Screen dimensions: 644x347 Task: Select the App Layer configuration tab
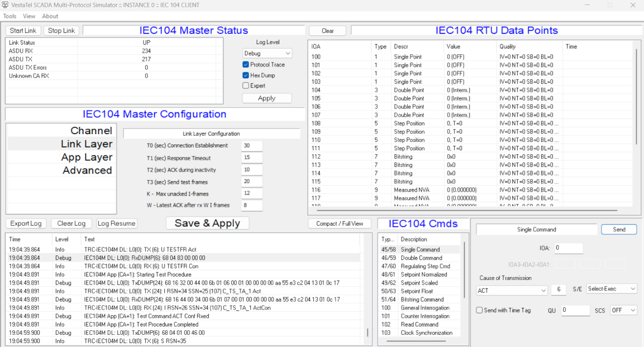[x=87, y=157]
